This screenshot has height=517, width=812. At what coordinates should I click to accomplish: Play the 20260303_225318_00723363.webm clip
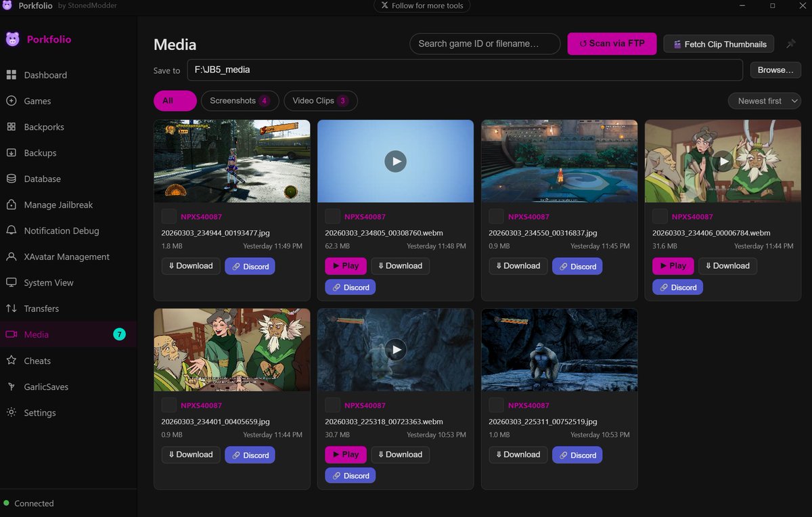pyautogui.click(x=346, y=455)
